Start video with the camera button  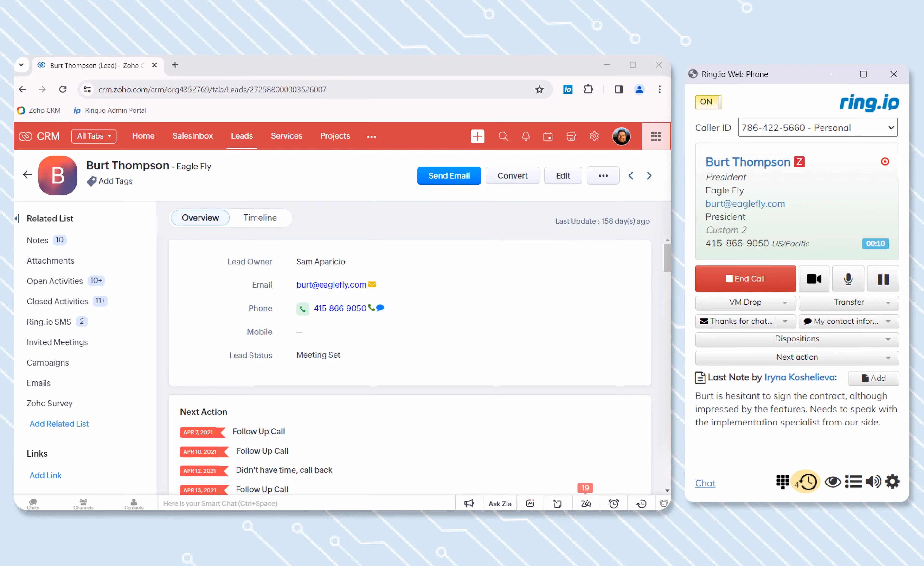(814, 279)
